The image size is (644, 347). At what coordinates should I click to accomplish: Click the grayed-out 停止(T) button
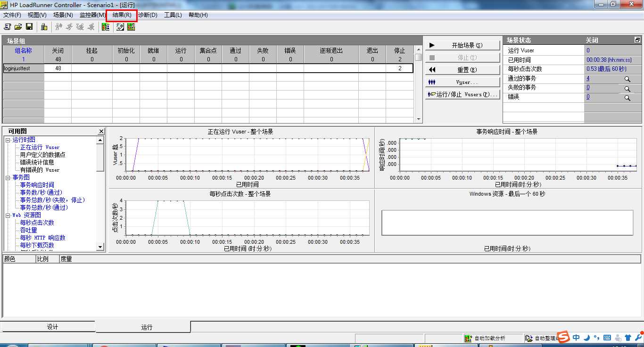coord(462,58)
